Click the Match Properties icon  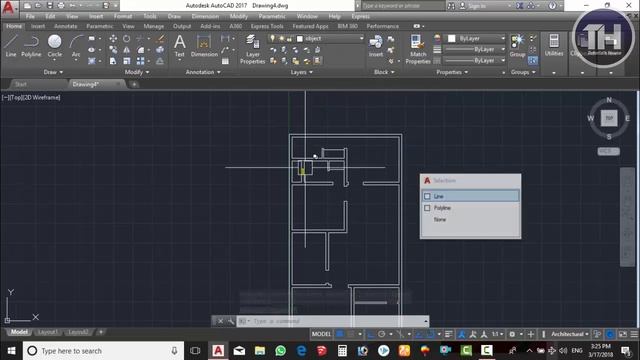418,49
